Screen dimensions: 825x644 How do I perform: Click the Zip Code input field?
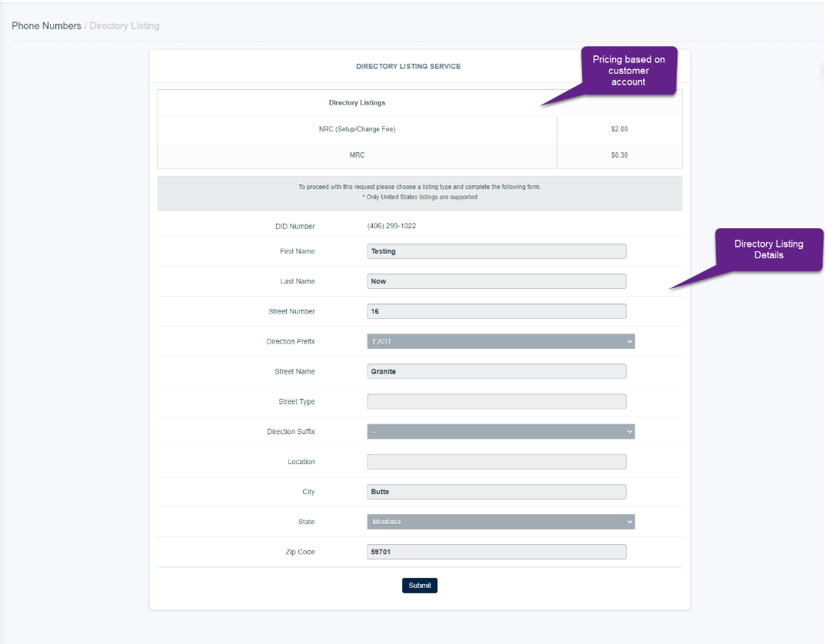[x=496, y=552]
